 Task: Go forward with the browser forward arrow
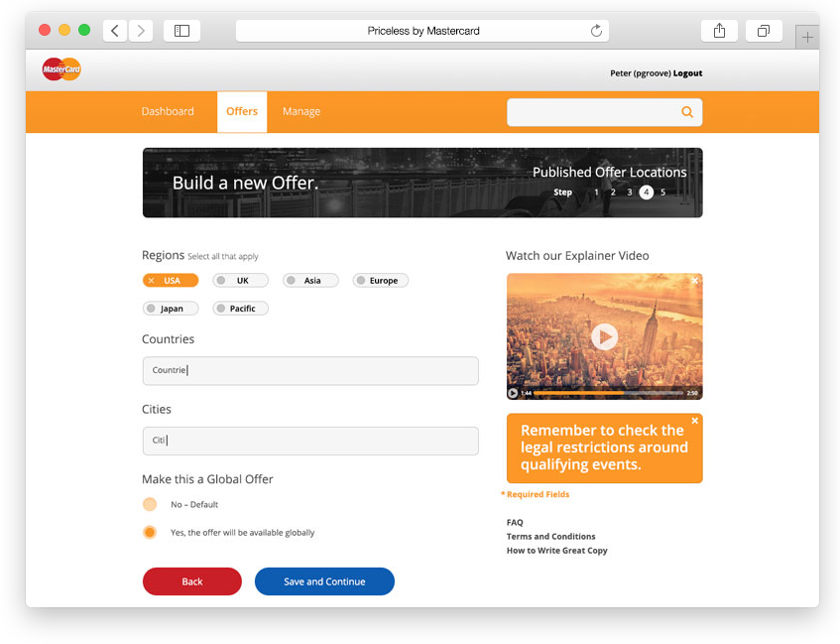(x=141, y=31)
